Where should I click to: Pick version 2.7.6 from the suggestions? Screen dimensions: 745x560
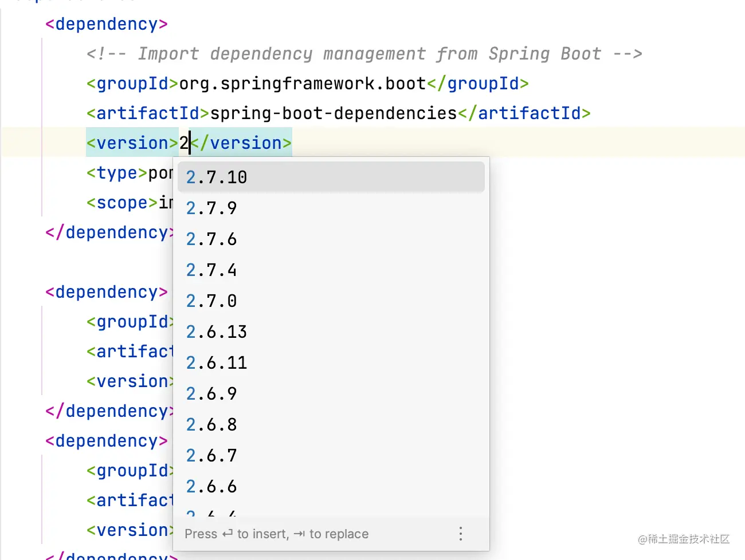point(331,239)
